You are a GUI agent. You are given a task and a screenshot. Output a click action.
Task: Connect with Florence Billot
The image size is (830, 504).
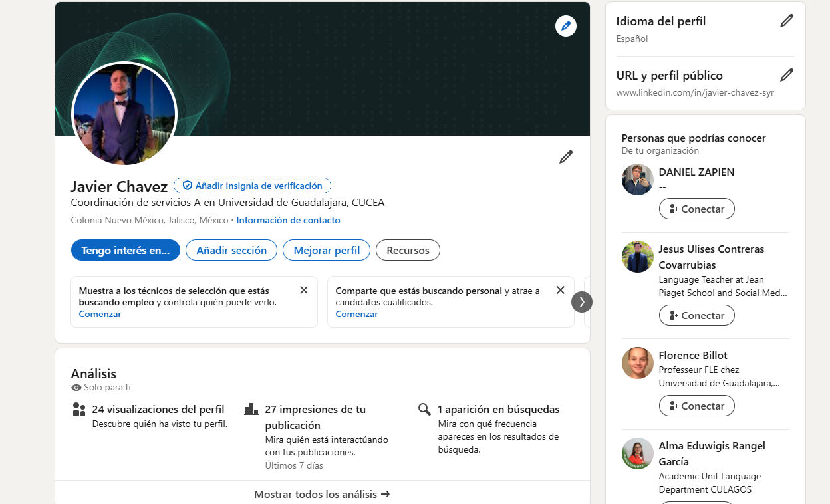[696, 406]
